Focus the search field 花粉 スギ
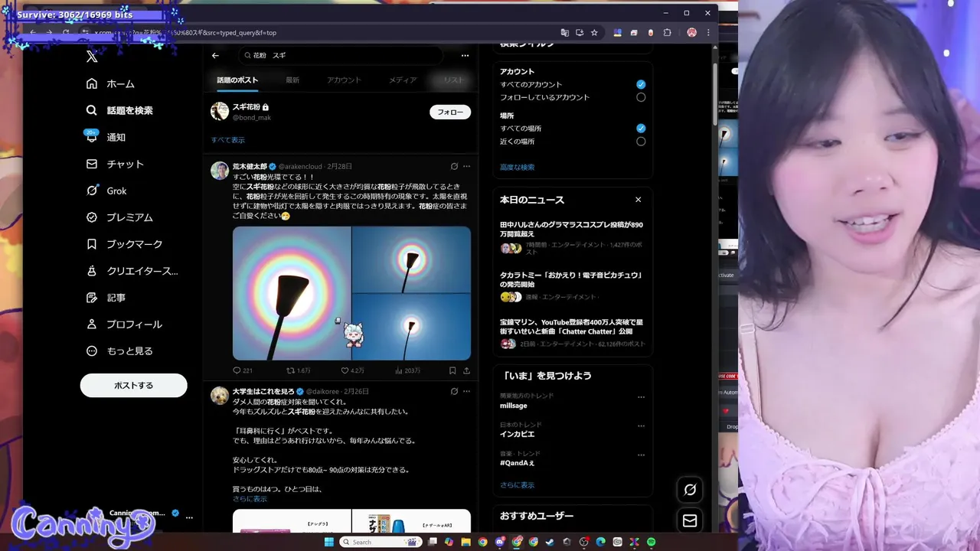Image resolution: width=980 pixels, height=551 pixels. coord(341,55)
